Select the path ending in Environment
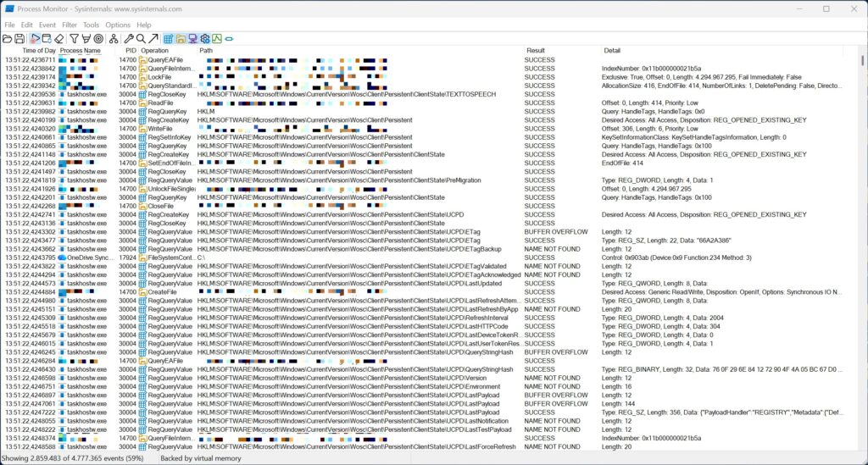Viewport: 868px width, 465px height. click(x=348, y=387)
